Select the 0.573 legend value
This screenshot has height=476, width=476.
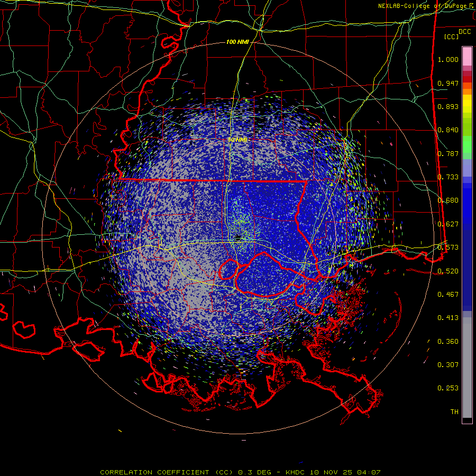(x=448, y=248)
